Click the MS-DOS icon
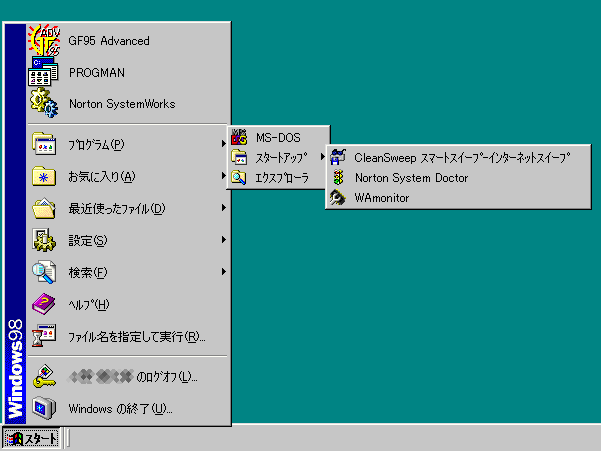 (239, 137)
